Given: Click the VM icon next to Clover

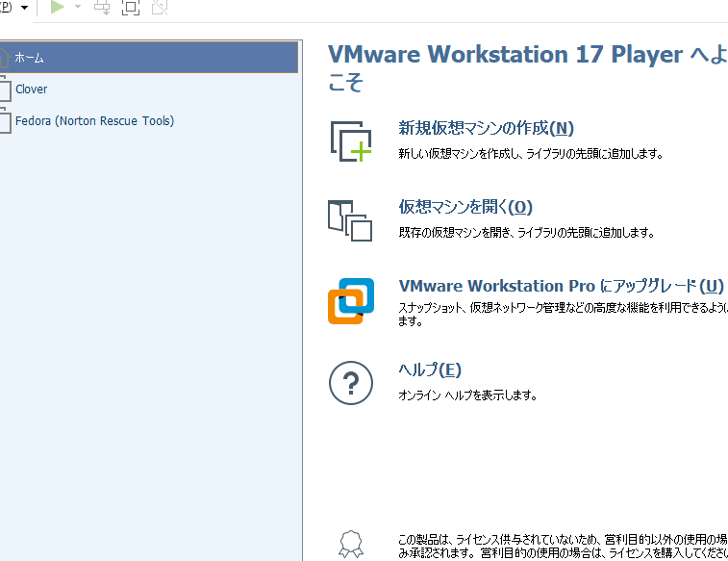Looking at the screenshot, I should click(x=5, y=89).
